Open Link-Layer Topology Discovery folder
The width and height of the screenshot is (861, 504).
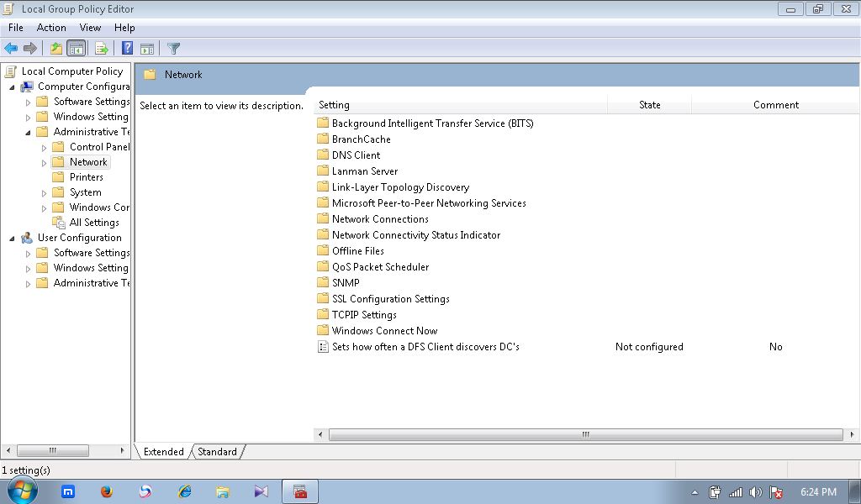pyautogui.click(x=400, y=187)
